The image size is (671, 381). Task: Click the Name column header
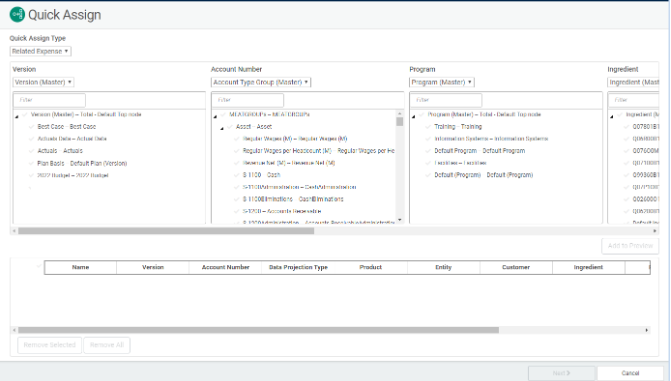80,267
